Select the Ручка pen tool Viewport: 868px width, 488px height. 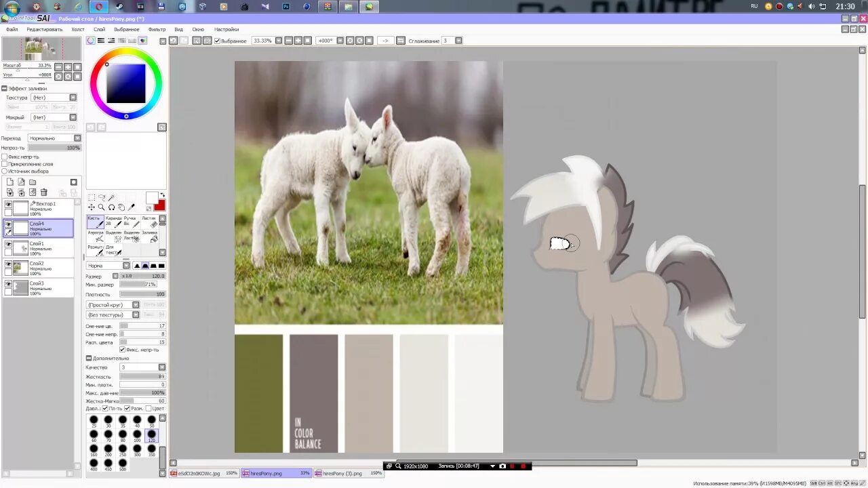(132, 222)
